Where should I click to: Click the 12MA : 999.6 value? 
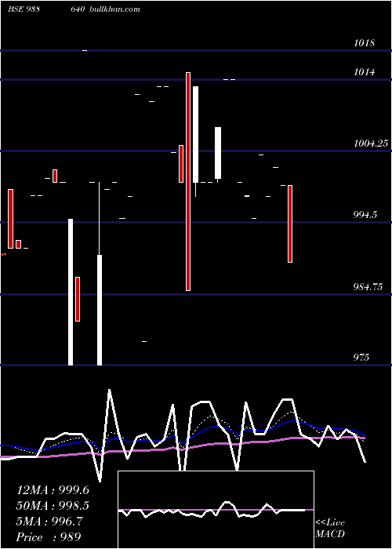point(53,490)
